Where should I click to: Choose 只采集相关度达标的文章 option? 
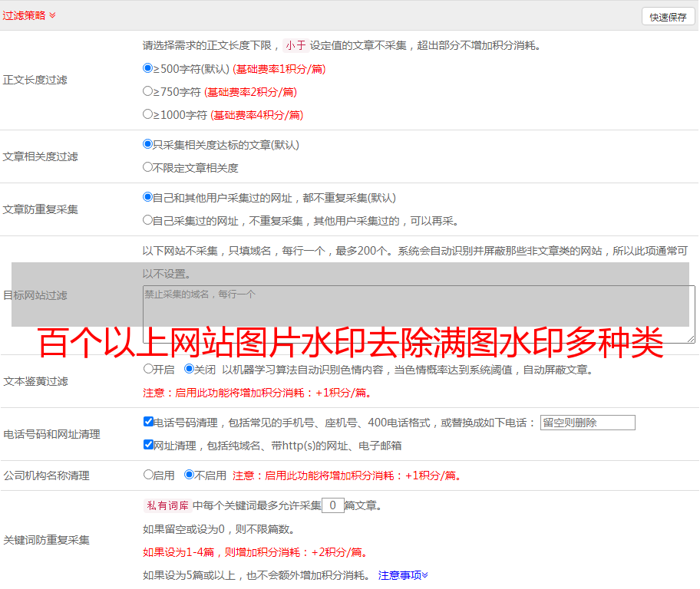[148, 144]
